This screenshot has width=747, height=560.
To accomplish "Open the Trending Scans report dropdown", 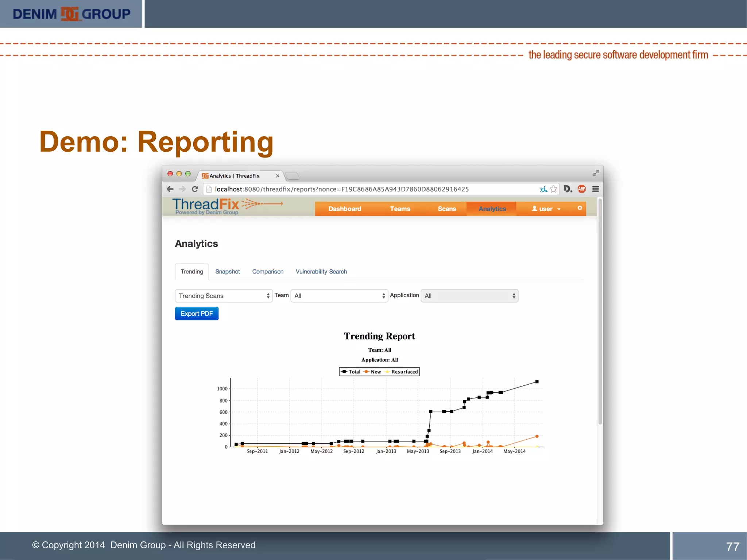I will click(x=224, y=296).
